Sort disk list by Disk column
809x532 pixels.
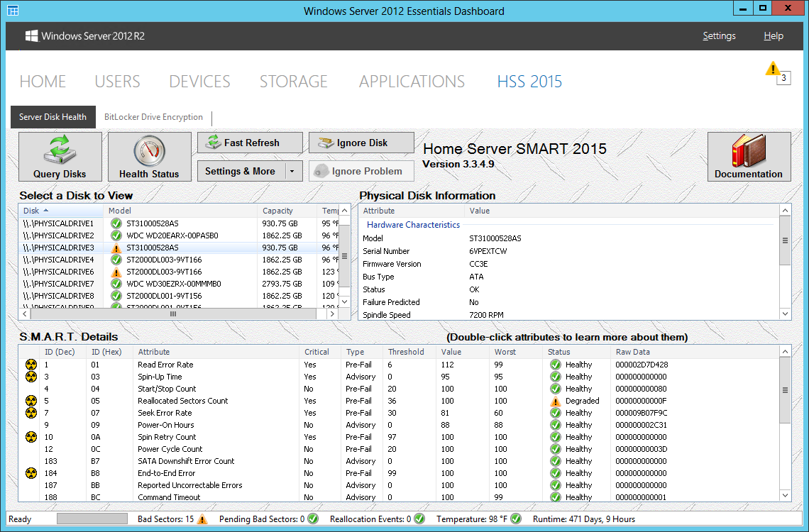pos(61,211)
